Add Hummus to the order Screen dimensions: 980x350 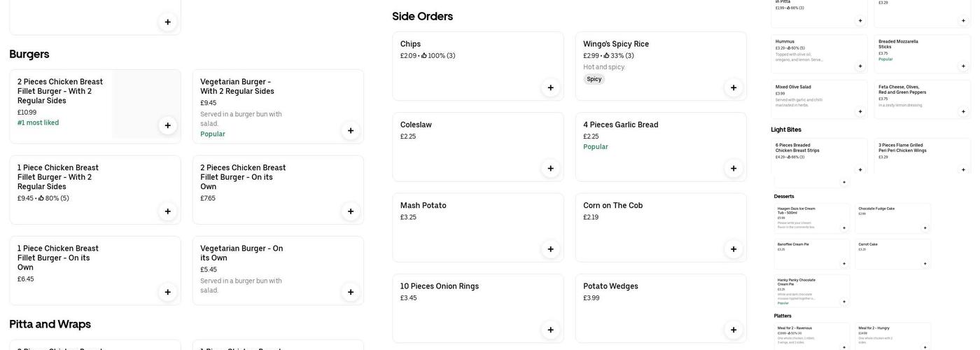click(x=860, y=66)
